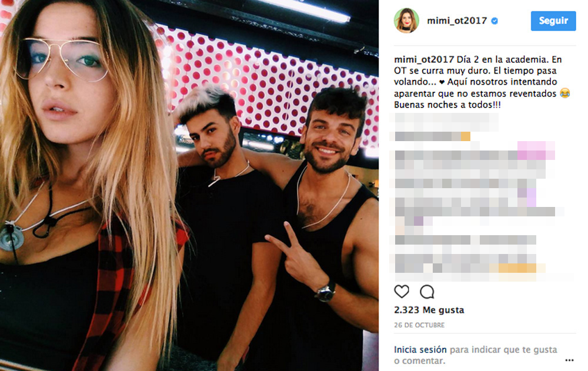Click the caption text about academia

(x=482, y=82)
